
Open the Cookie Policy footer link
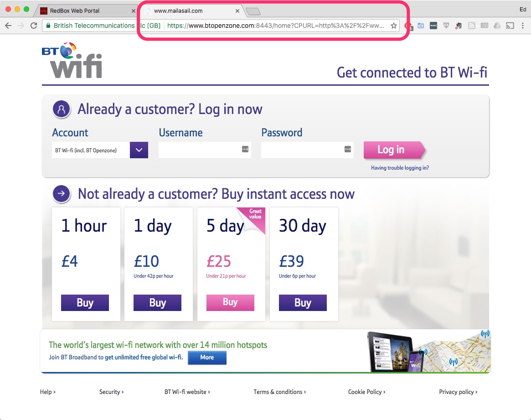(367, 392)
